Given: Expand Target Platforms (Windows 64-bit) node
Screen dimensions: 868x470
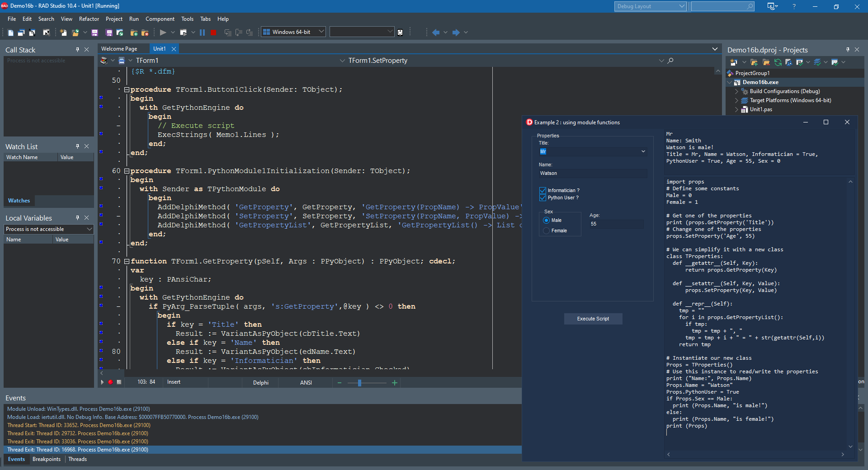Looking at the screenshot, I should (736, 100).
